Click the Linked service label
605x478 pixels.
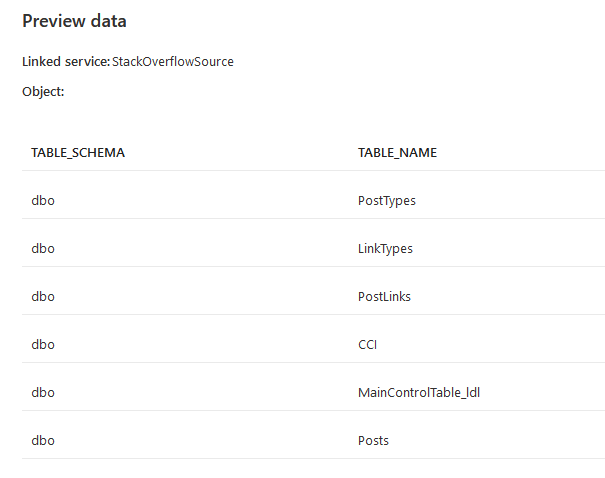tap(65, 62)
